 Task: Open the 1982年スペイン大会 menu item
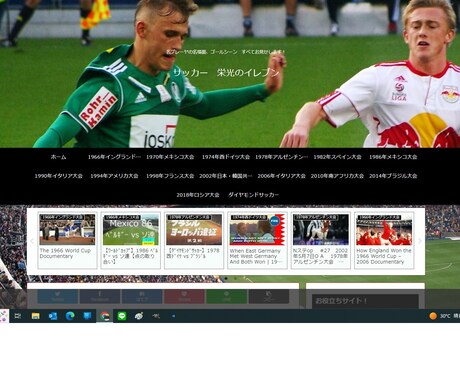pyautogui.click(x=337, y=157)
